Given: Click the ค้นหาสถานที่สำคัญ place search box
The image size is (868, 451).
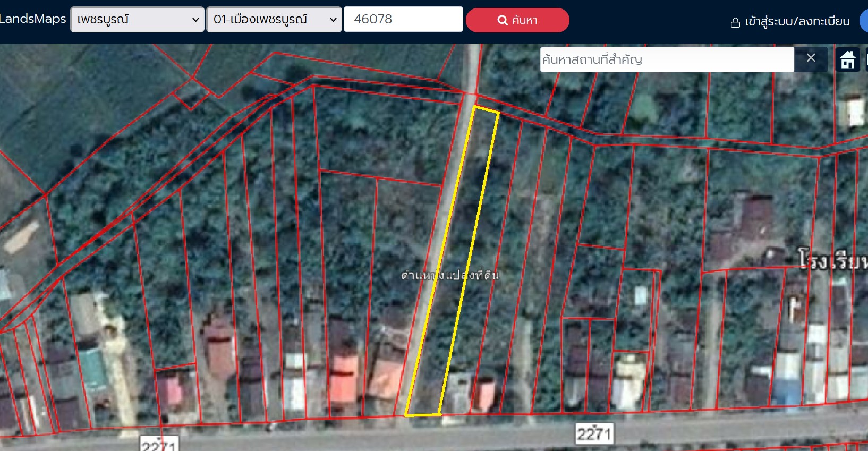Looking at the screenshot, I should coord(667,59).
